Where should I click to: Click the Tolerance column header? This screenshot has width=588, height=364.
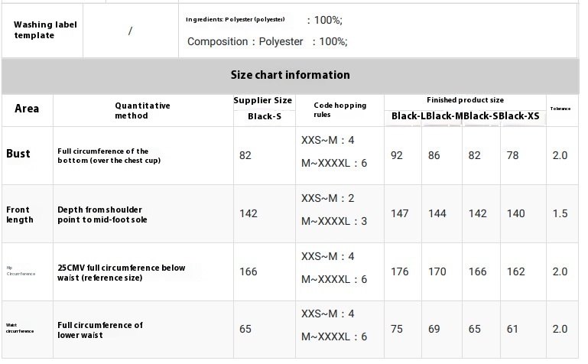tap(560, 109)
